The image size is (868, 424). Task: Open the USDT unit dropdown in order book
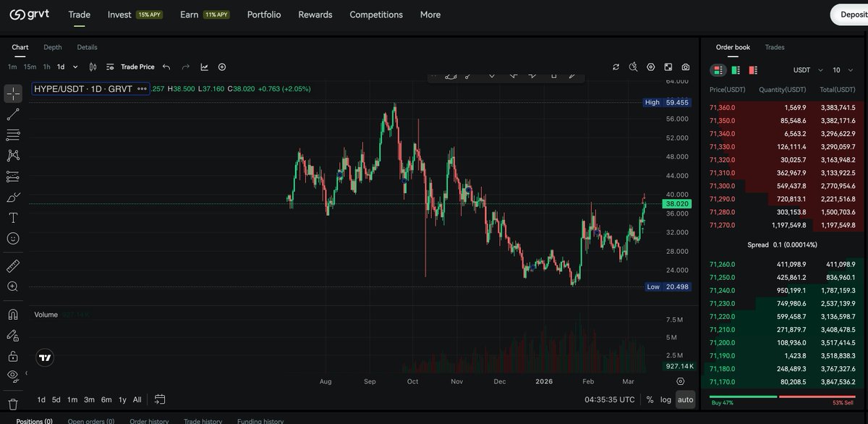808,70
